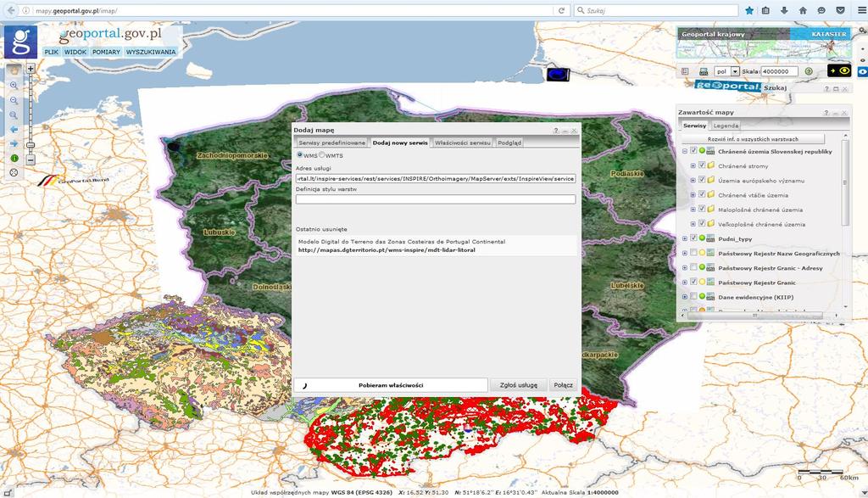The height and width of the screenshot is (498, 868).
Task: Click the WMS service icon left of pol
Action: click(704, 71)
